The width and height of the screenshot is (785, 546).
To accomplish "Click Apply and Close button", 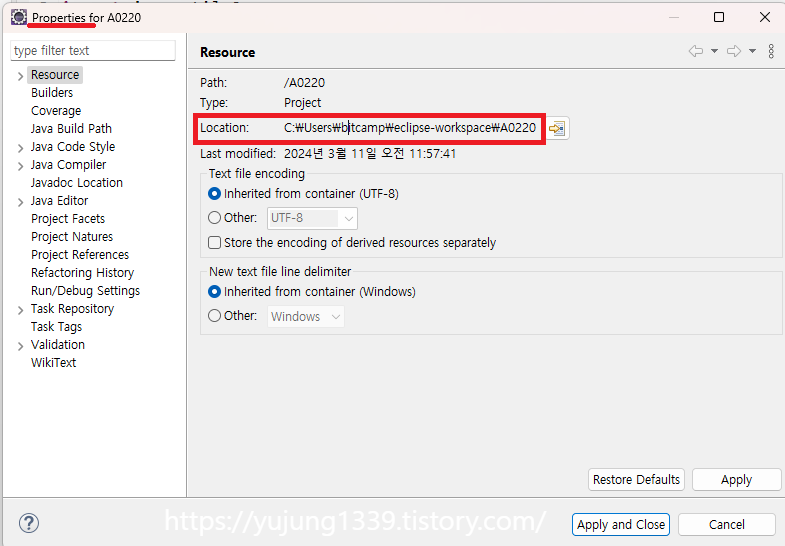I will coord(621,524).
